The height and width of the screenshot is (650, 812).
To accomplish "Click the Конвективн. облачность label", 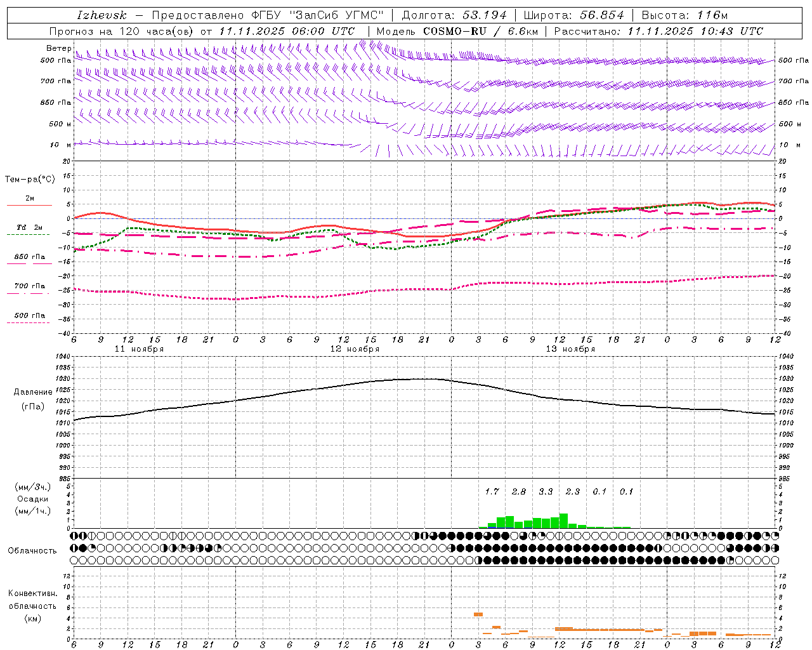I will pos(32,600).
